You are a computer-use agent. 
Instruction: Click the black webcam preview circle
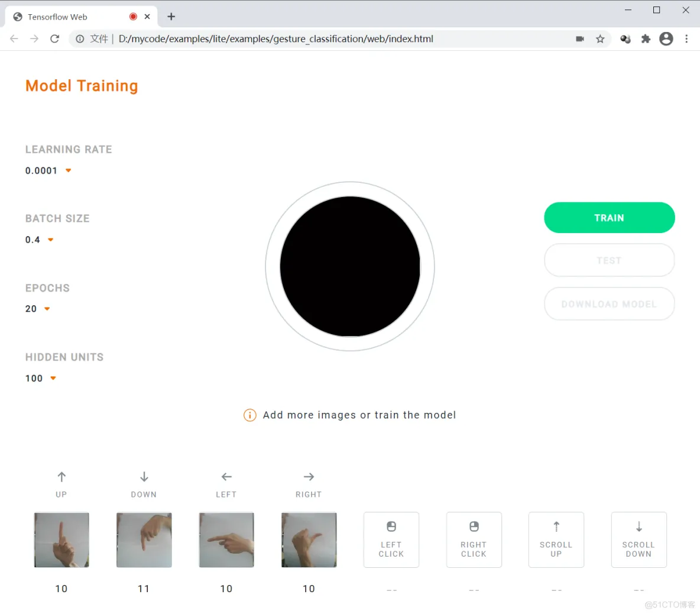350,266
